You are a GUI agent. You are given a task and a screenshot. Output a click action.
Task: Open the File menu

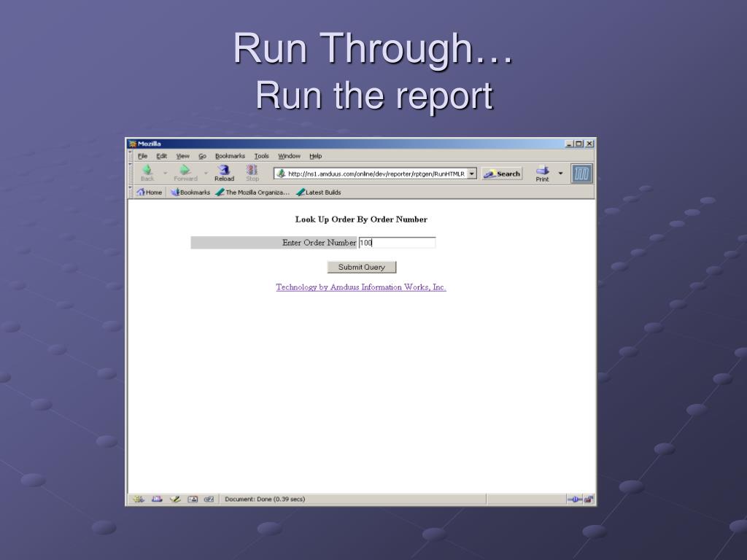[142, 156]
